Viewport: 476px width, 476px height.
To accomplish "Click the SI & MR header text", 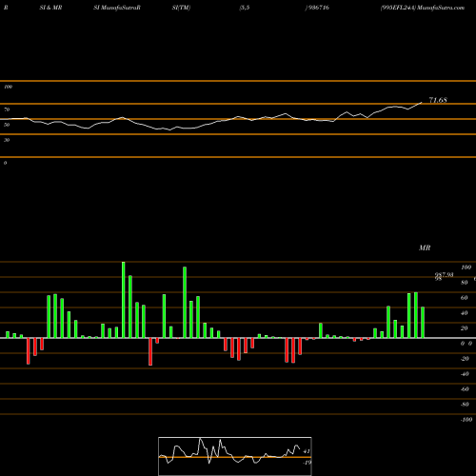I will coord(50,8).
